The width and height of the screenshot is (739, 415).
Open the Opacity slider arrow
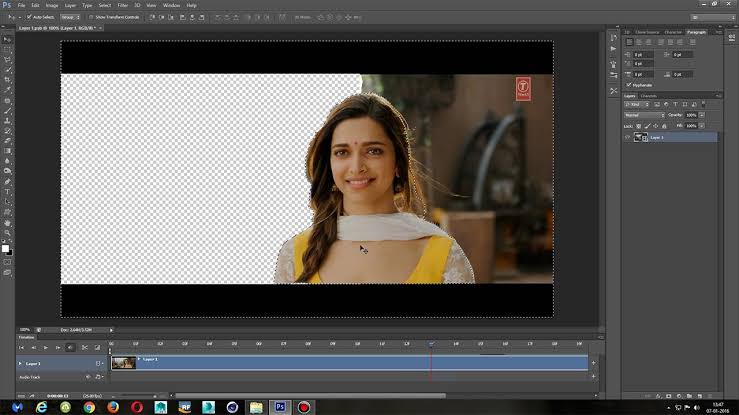[702, 115]
